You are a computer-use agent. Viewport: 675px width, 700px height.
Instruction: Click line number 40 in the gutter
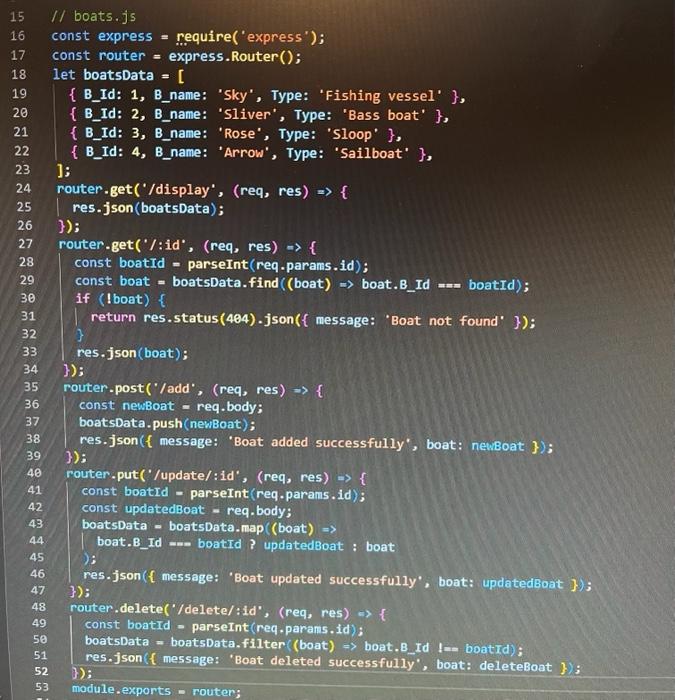pos(34,473)
